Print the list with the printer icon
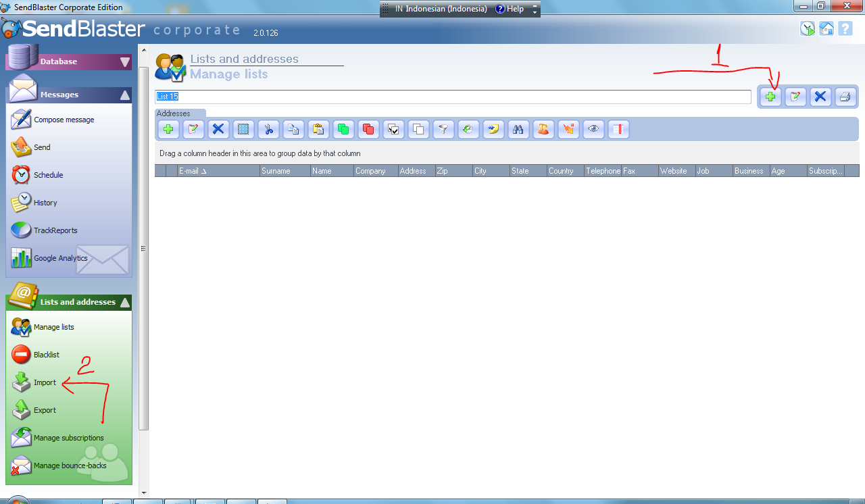The width and height of the screenshot is (865, 504). tap(845, 97)
